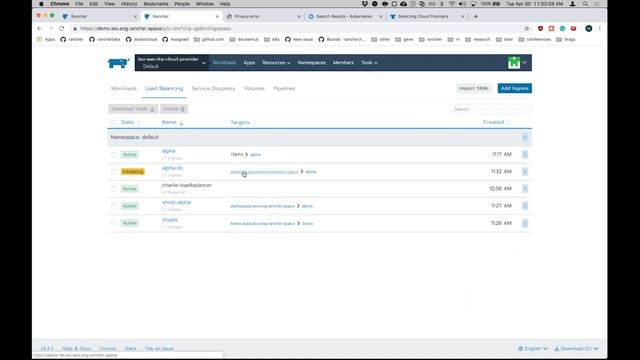
Task: Expand the Tools menu
Action: 369,63
